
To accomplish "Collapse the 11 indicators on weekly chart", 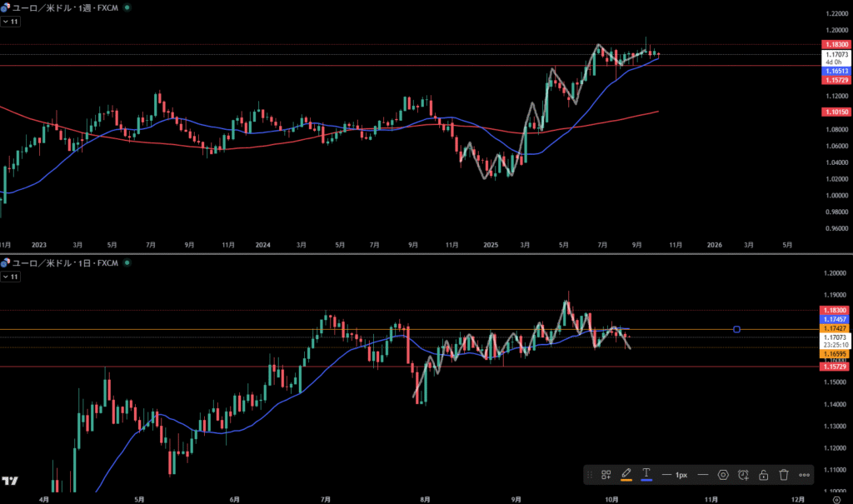I will tap(11, 22).
